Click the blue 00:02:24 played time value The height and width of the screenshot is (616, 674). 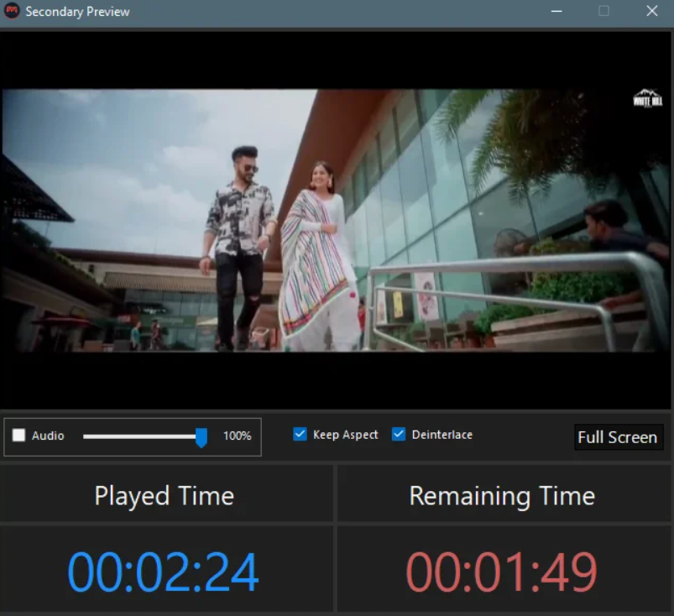165,568
